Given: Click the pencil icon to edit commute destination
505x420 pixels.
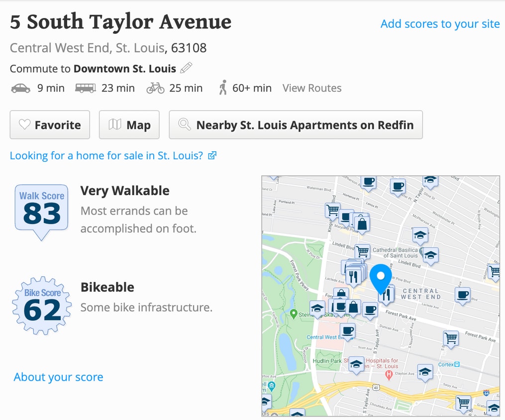Looking at the screenshot, I should [x=186, y=68].
